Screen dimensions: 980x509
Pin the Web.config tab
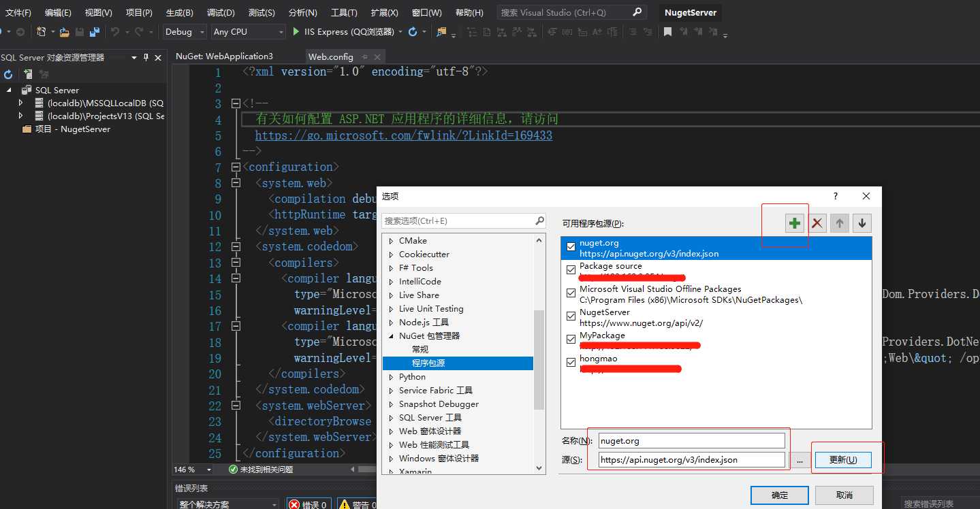(364, 56)
